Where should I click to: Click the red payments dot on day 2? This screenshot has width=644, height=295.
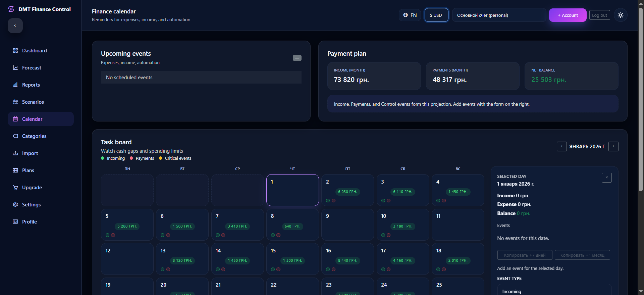tap(333, 201)
